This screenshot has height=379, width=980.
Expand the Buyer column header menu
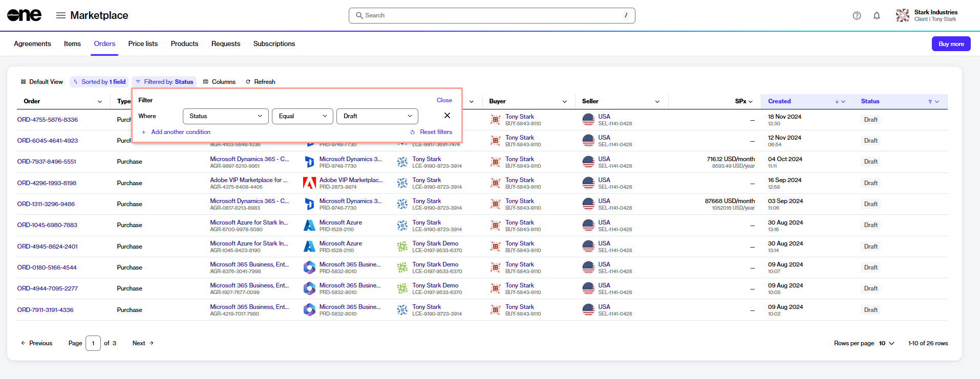tap(565, 102)
